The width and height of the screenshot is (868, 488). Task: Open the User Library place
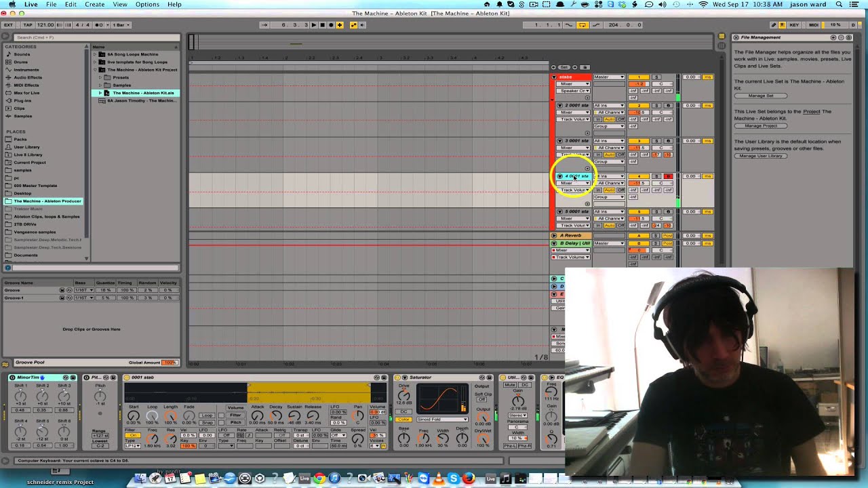coord(26,147)
